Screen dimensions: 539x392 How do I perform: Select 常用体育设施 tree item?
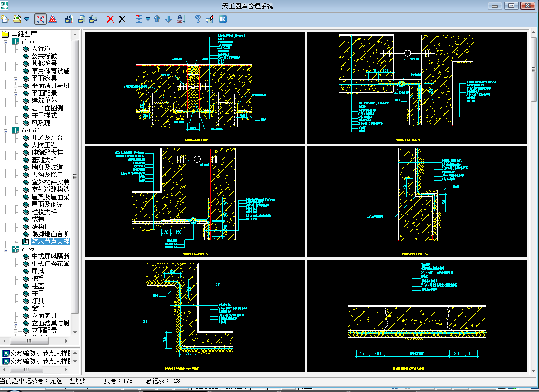(x=50, y=71)
